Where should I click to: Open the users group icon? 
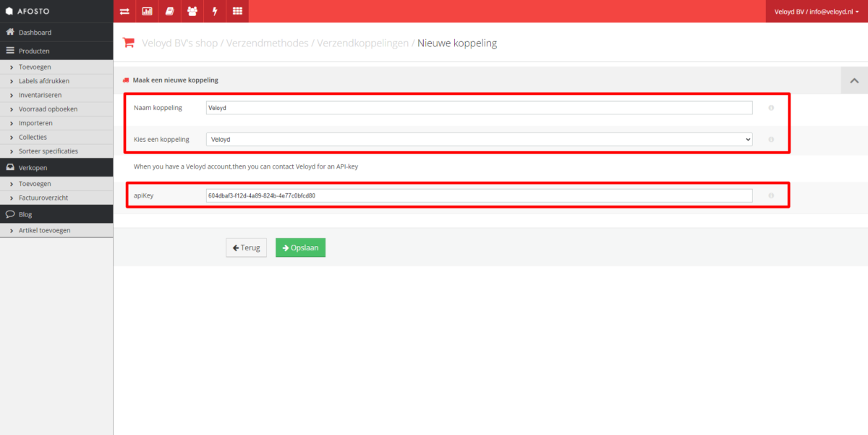(192, 11)
